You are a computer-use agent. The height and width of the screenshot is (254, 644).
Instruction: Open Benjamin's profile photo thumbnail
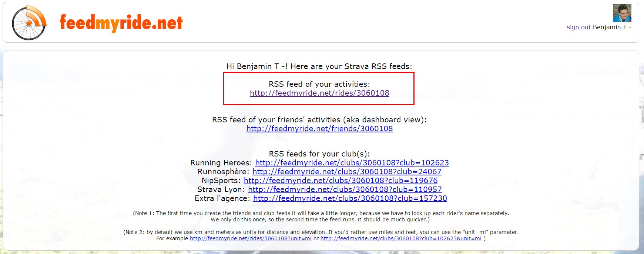[x=622, y=13]
